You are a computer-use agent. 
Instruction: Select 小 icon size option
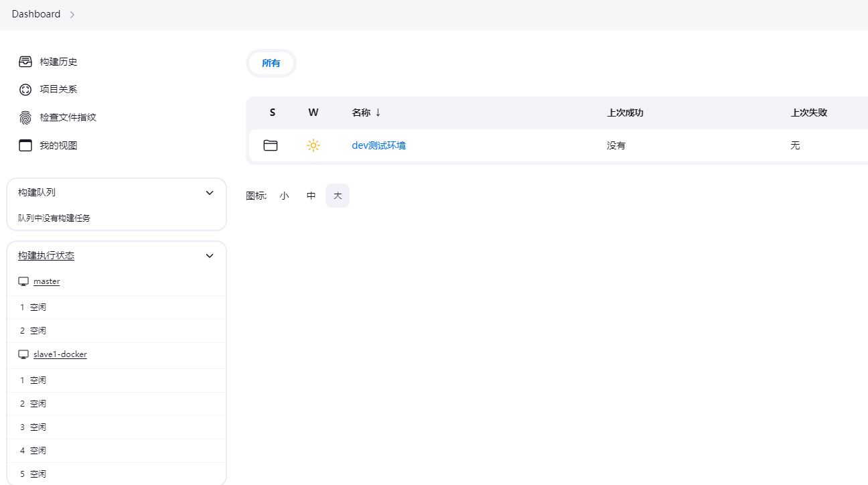(x=284, y=195)
